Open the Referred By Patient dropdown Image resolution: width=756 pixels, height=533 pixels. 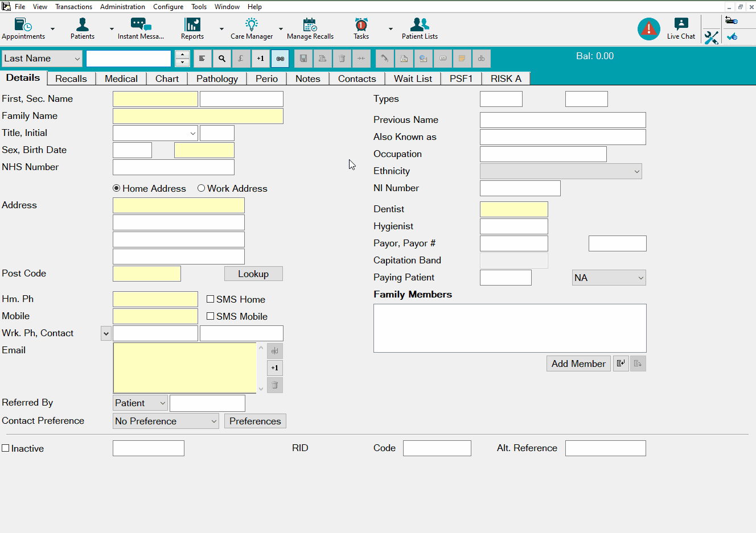pyautogui.click(x=141, y=403)
